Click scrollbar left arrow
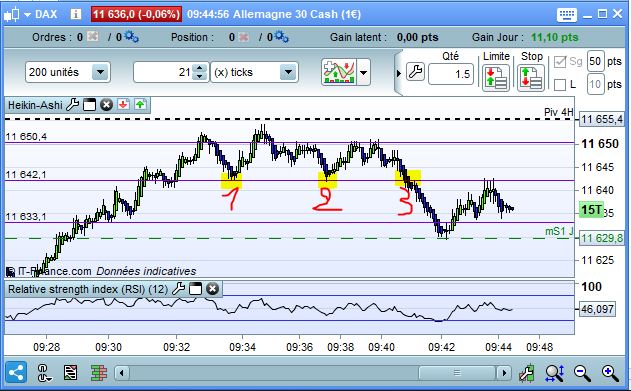 coord(122,373)
